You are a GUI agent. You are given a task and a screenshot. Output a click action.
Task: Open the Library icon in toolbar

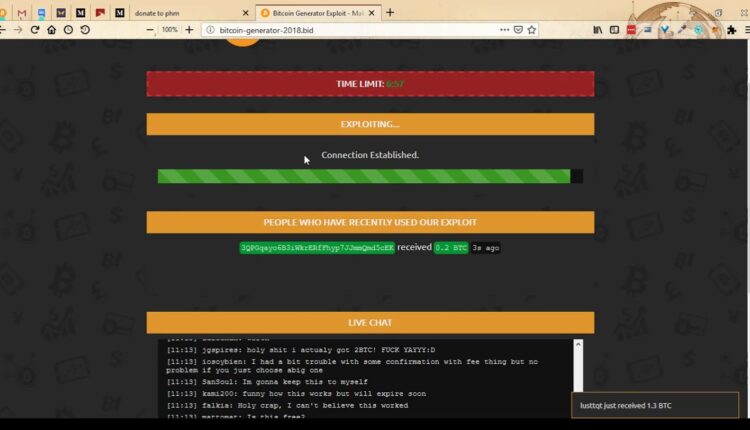[x=598, y=30]
